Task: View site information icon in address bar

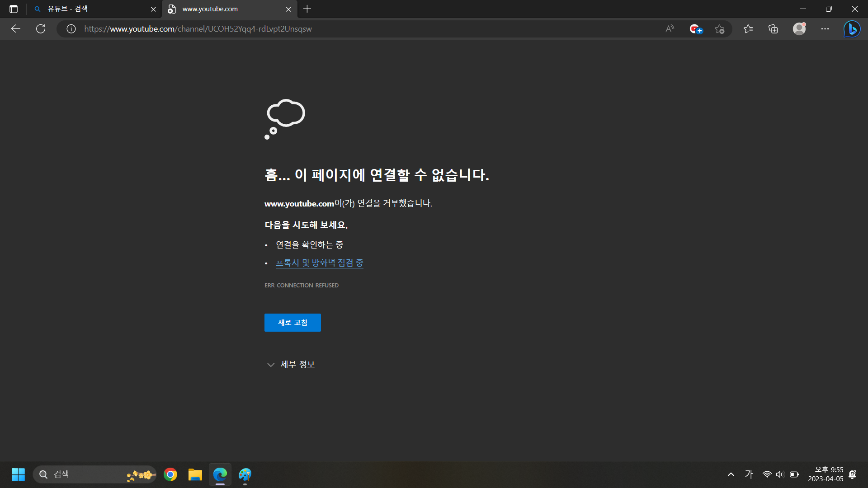Action: coord(71,29)
